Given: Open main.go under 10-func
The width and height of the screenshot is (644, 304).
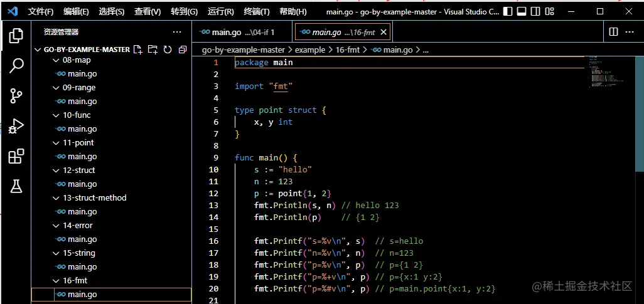Looking at the screenshot, I should click(x=111, y=129).
